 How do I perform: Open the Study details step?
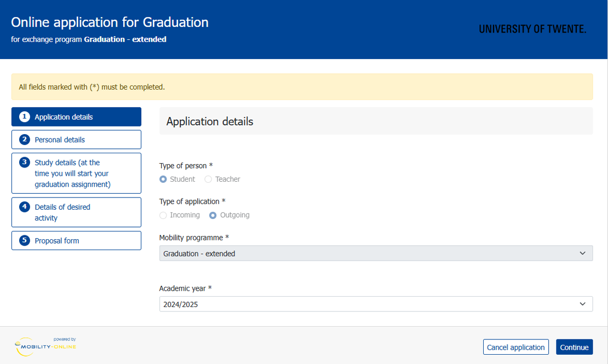(x=76, y=174)
